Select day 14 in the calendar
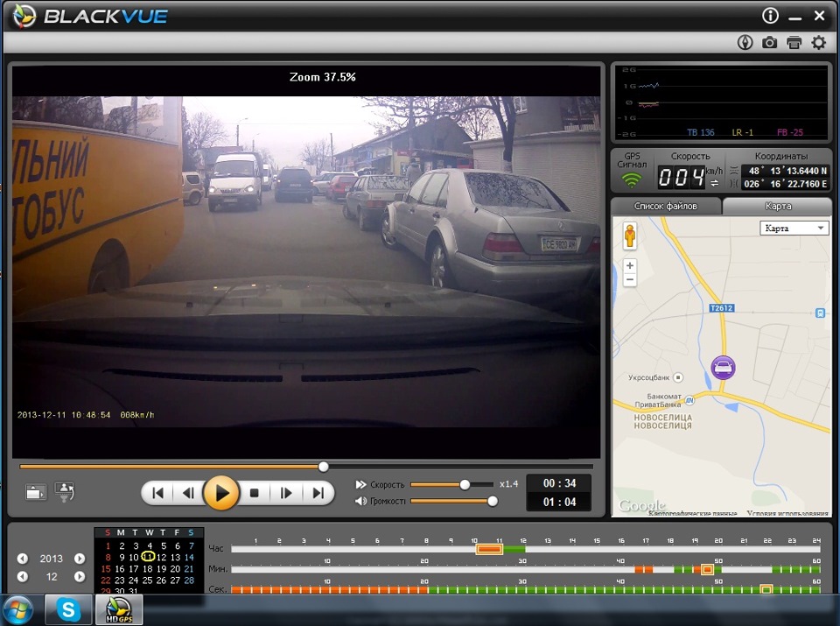The image size is (840, 626). point(189,558)
